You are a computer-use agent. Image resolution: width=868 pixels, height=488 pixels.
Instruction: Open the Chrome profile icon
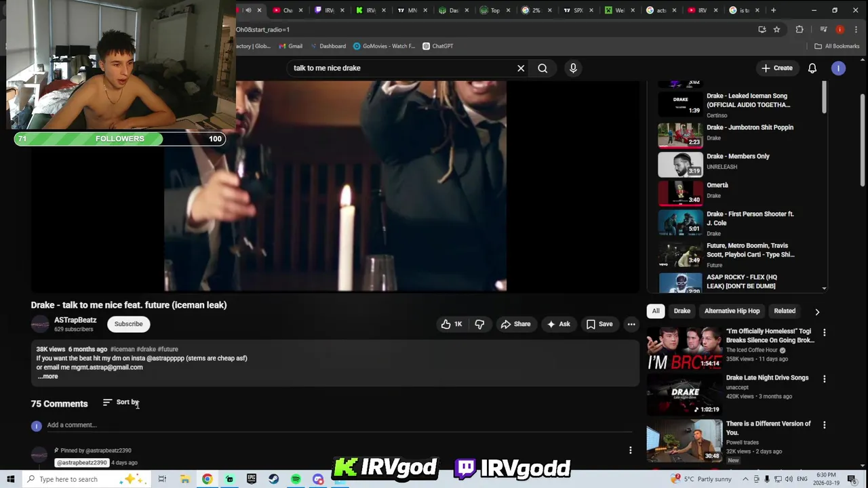[x=840, y=30]
